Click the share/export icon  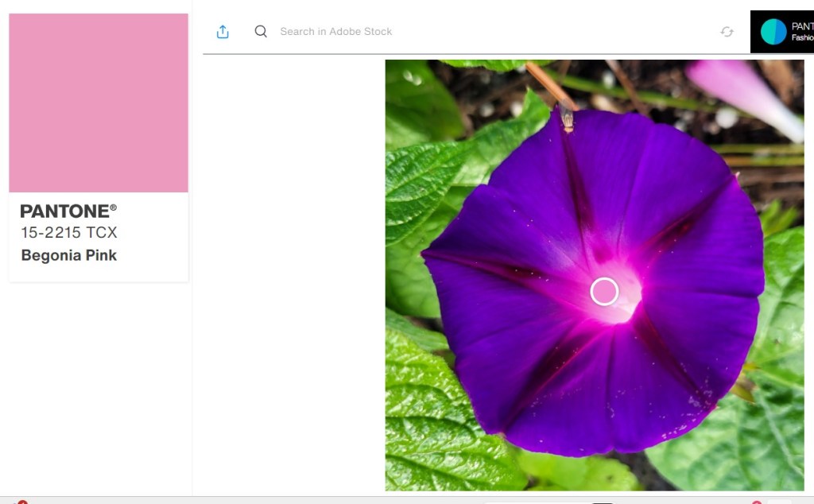pos(223,32)
